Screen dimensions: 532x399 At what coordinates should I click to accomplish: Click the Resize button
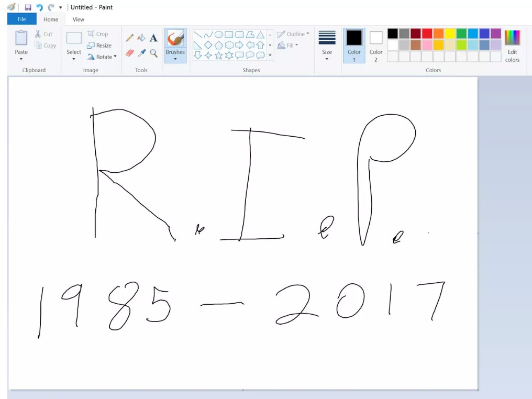[x=100, y=45]
